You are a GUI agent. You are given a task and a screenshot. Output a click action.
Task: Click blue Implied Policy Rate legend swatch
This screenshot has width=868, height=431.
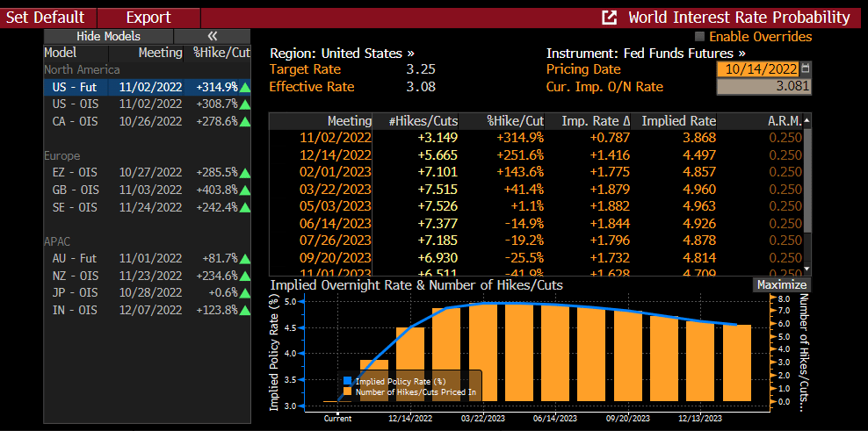point(347,381)
